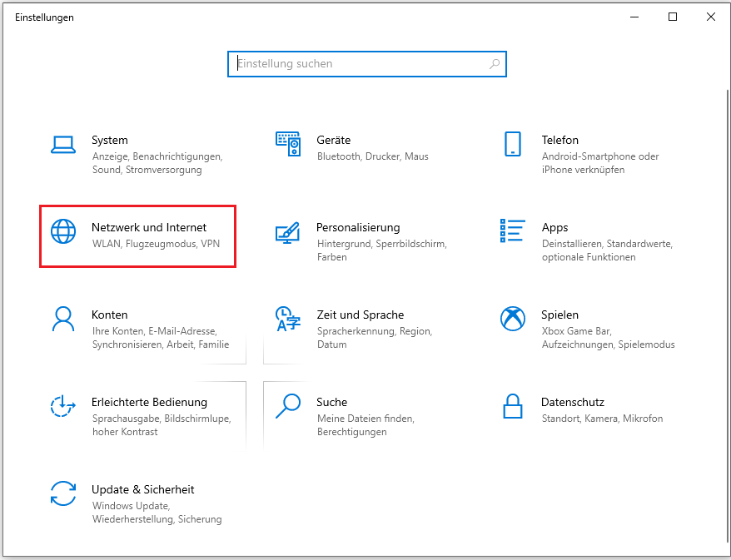Click the System laptop icon

[63, 144]
